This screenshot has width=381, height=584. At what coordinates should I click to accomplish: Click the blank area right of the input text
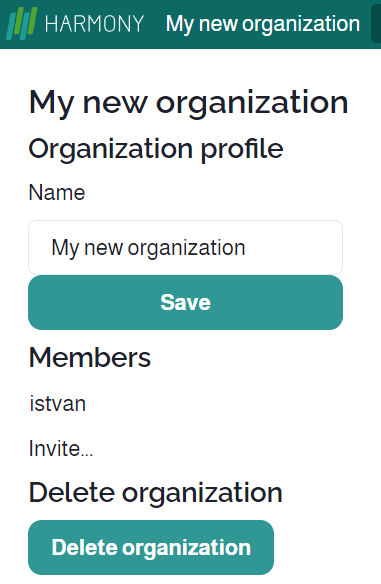pos(292,248)
